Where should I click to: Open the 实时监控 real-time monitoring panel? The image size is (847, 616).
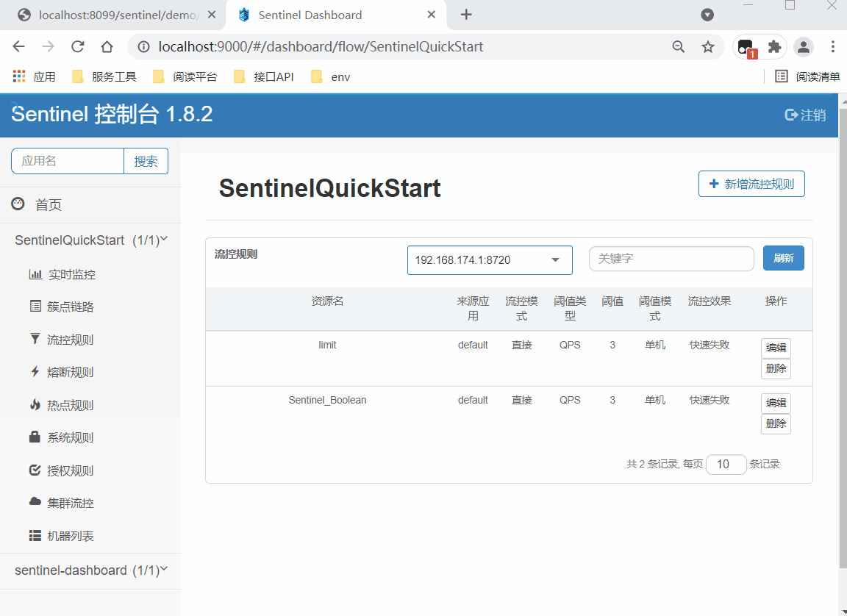click(69, 273)
